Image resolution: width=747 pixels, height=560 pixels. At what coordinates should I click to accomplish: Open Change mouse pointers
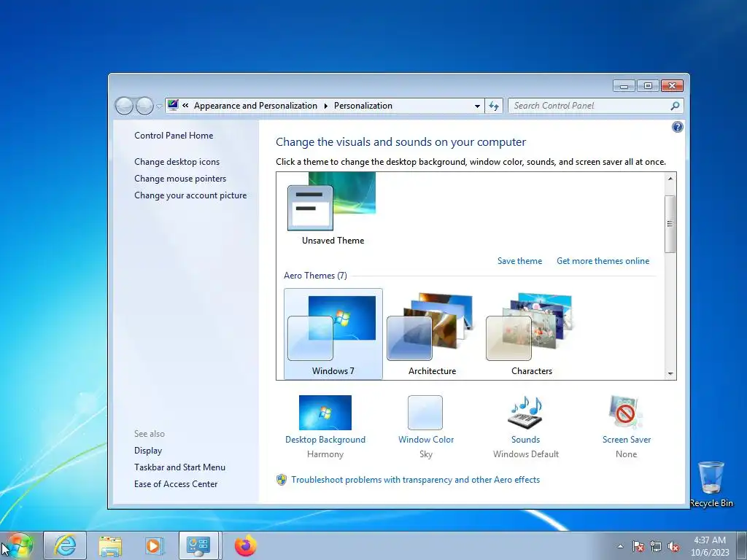pos(180,178)
